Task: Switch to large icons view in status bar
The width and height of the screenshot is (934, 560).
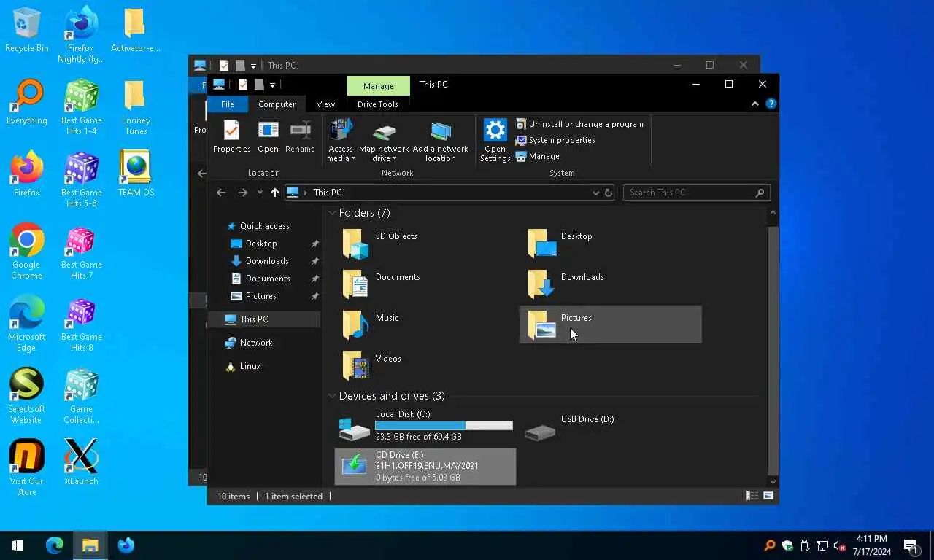Action: click(768, 496)
